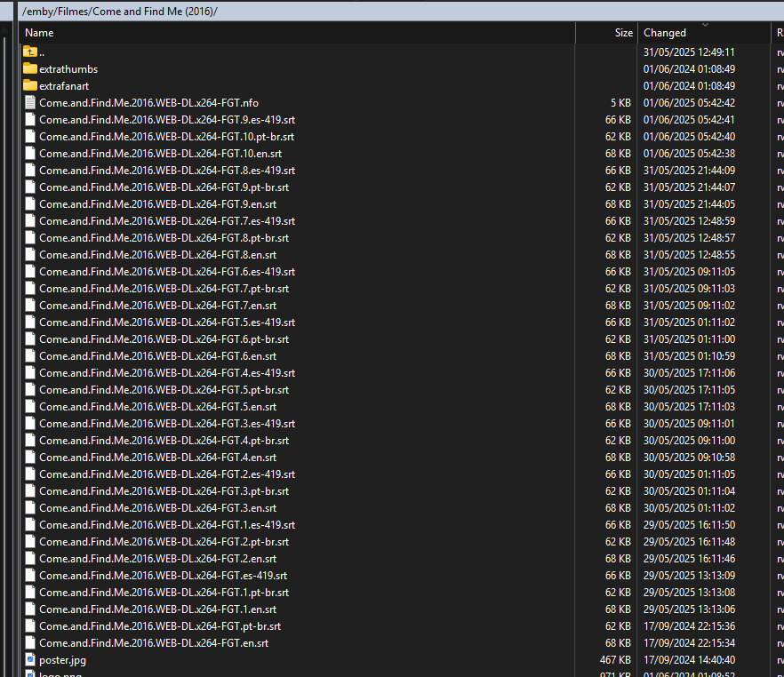Click file icon of FGT.8.es-419.srt
The height and width of the screenshot is (677, 784).
pyautogui.click(x=30, y=171)
